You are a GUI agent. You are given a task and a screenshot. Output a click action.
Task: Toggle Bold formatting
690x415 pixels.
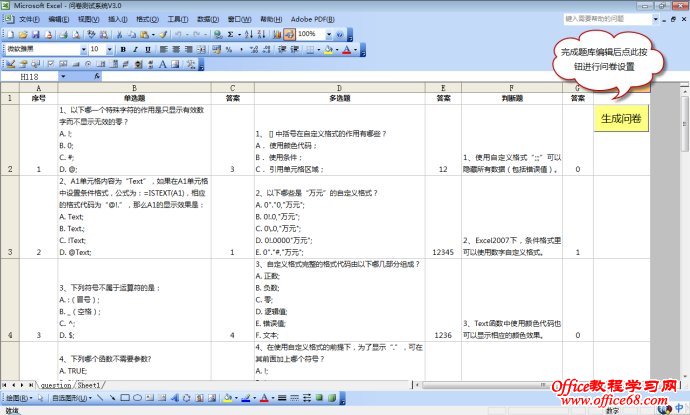coord(123,50)
